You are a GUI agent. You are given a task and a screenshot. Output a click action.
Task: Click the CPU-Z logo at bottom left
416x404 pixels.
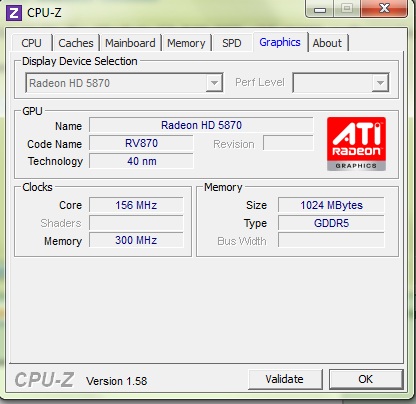click(x=44, y=380)
